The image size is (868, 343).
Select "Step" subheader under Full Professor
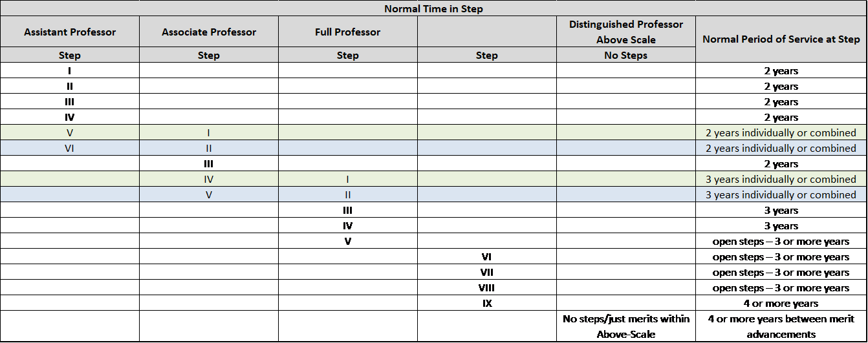coord(348,56)
